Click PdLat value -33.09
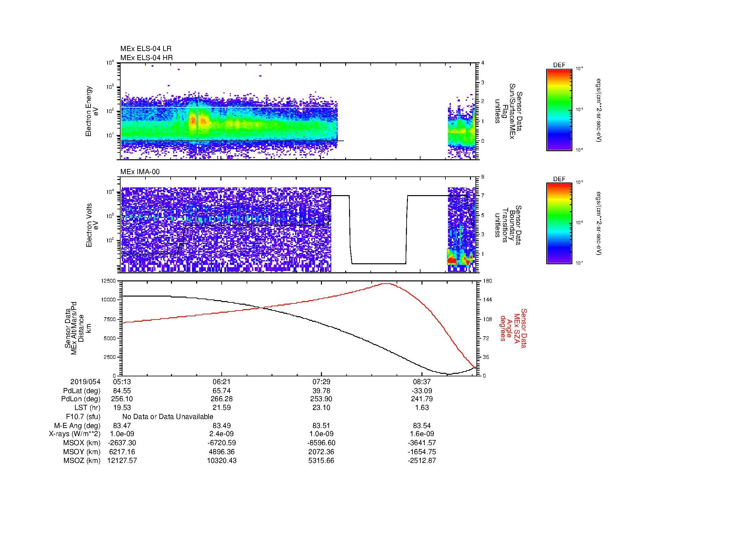Viewport: 756px width, 534px height. pos(422,391)
